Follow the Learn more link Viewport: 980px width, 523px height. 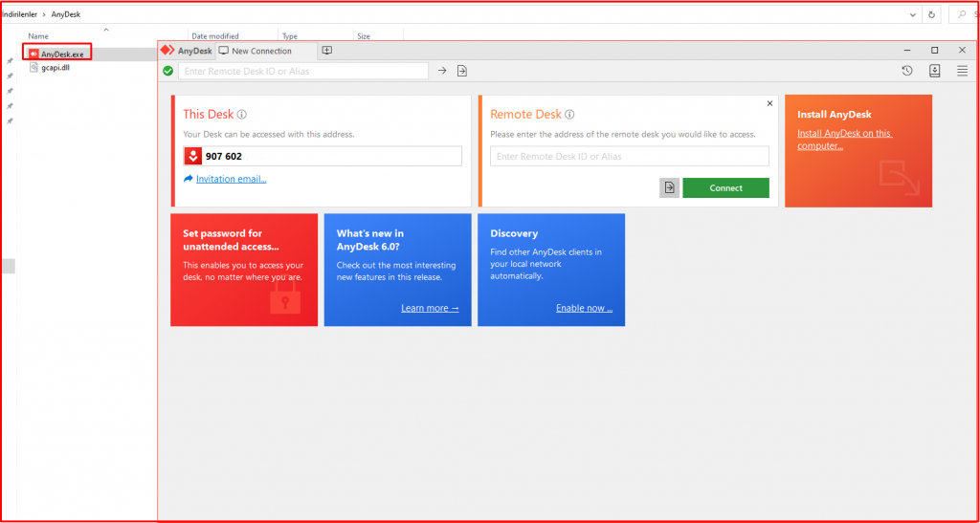click(430, 308)
